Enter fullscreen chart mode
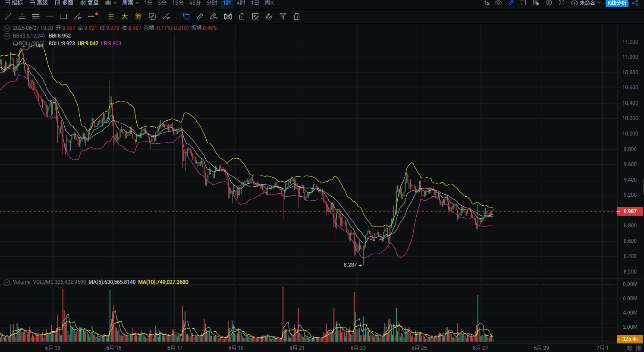Viewport: 644px width, 352px height. [562, 3]
